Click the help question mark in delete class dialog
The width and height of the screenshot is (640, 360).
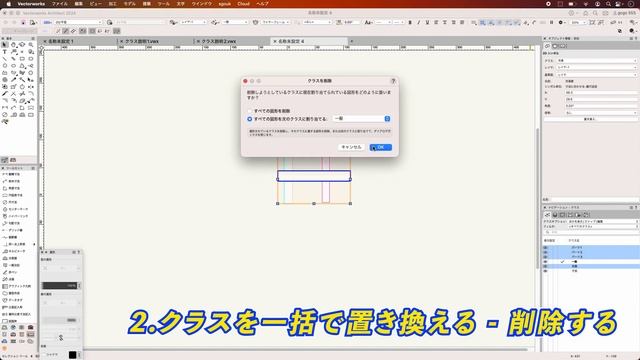(393, 81)
